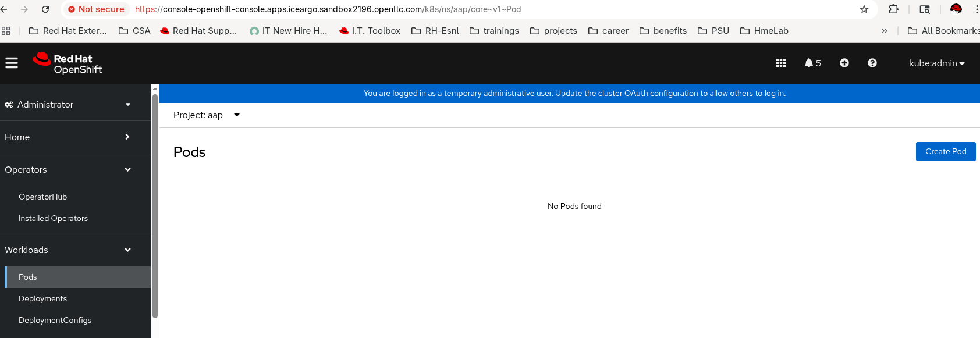980x338 pixels.
Task: Open the help question mark menu
Action: click(x=872, y=63)
